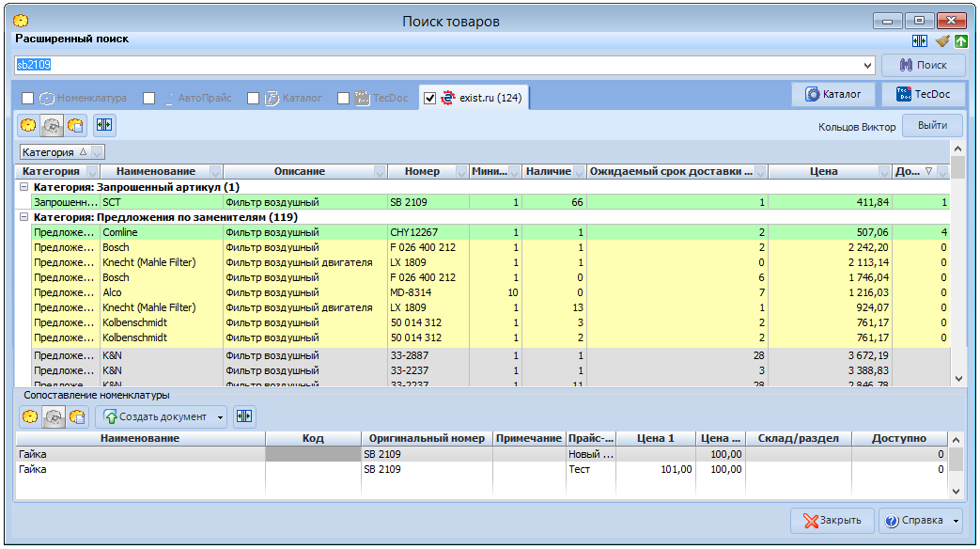
Task: Click the column-fit icon beside the broom
Action: pyautogui.click(x=919, y=41)
